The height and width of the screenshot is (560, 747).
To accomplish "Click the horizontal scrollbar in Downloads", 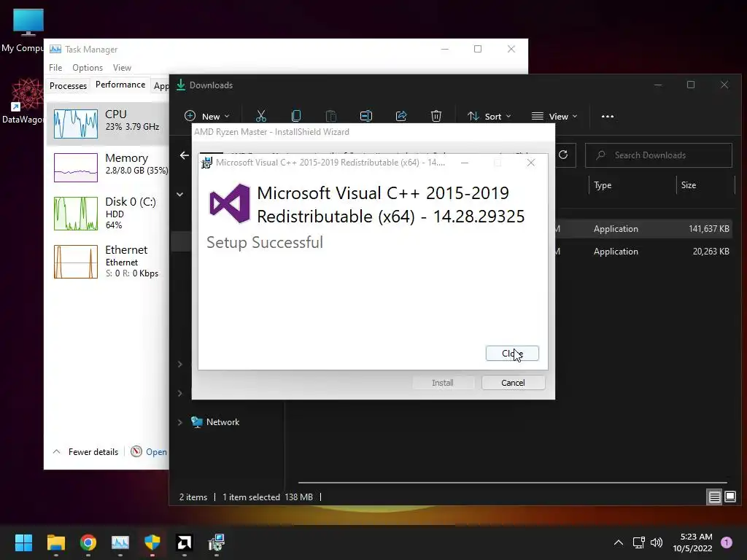I will pos(512,483).
